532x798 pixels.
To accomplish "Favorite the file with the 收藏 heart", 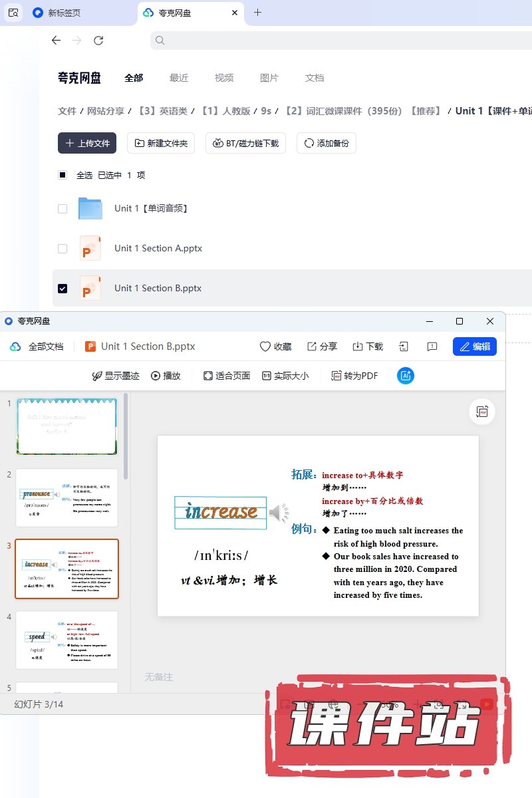I will tap(275, 346).
